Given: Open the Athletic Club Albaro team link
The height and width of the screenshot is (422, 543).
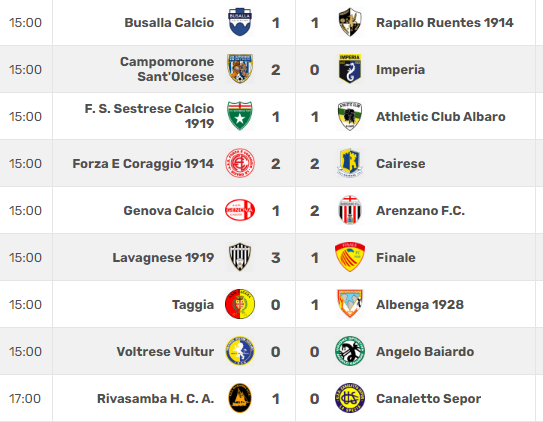Looking at the screenshot, I should (441, 117).
